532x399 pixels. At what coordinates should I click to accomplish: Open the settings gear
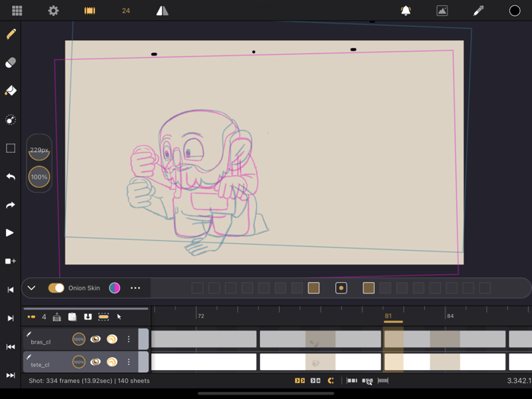click(x=53, y=11)
